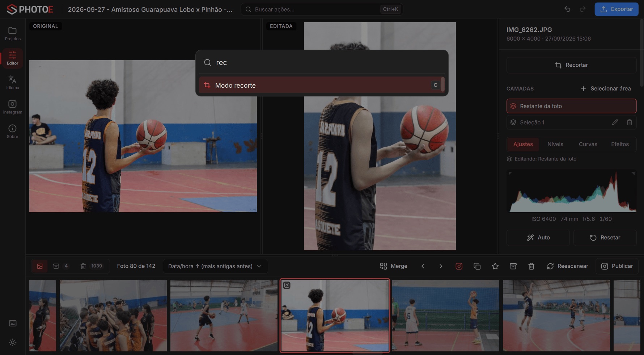Click Selecionar área to add layer
The height and width of the screenshot is (355, 644).
pyautogui.click(x=606, y=88)
